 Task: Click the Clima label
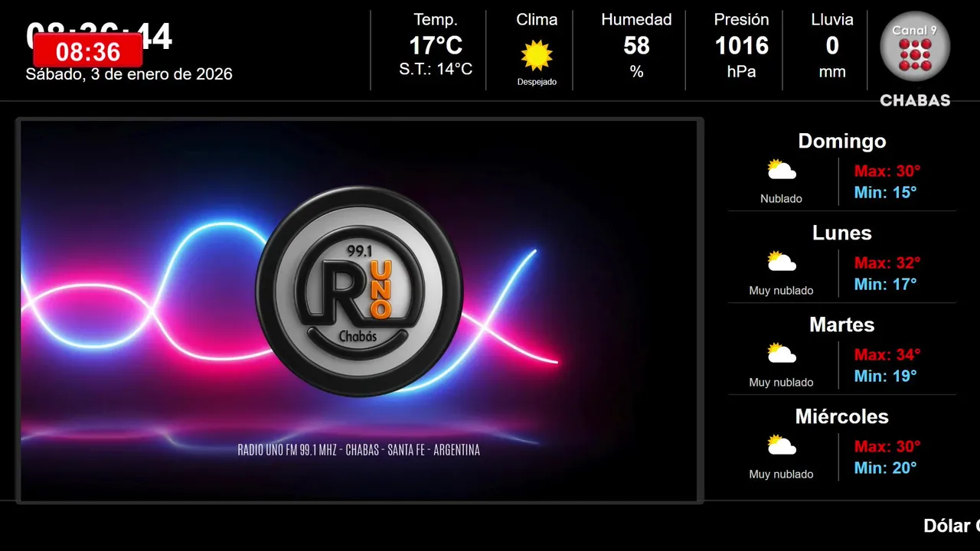(x=537, y=20)
